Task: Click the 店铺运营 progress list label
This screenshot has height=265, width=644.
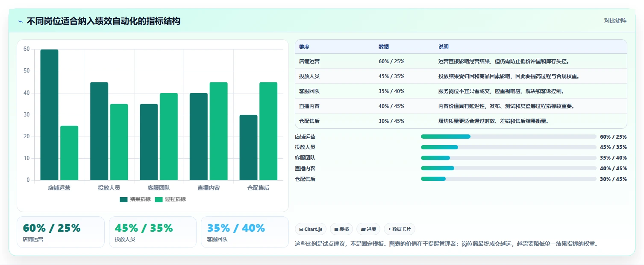Action: [x=305, y=137]
